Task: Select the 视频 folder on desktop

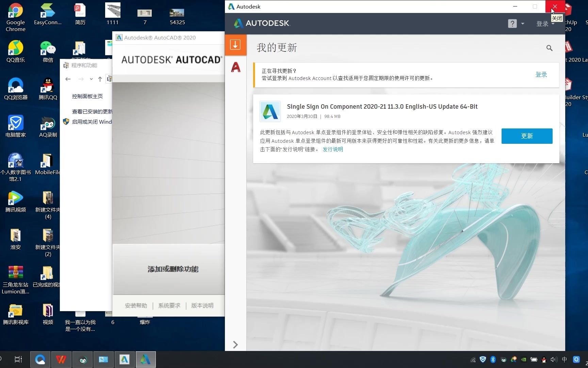Action: click(x=48, y=314)
